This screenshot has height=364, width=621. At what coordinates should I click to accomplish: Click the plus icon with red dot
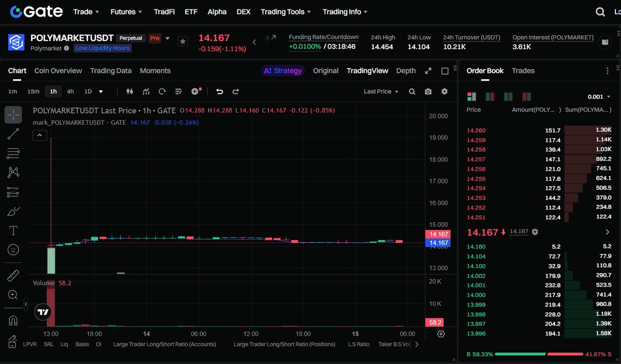click(196, 91)
